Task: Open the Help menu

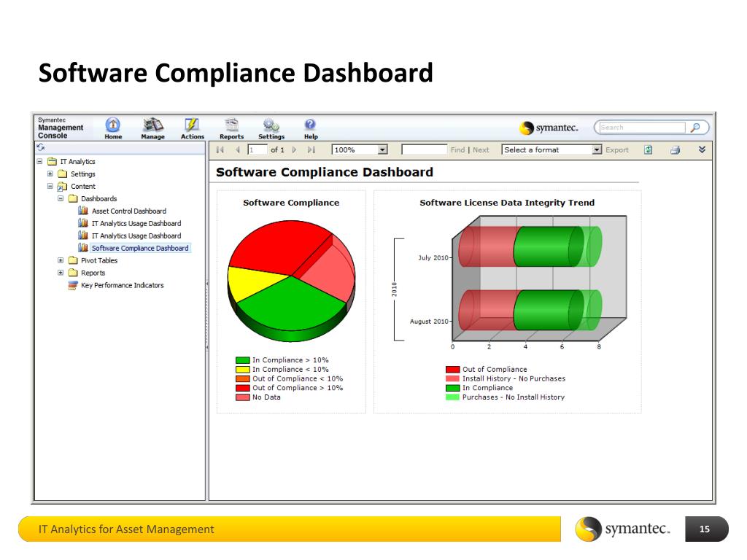Action: click(311, 128)
